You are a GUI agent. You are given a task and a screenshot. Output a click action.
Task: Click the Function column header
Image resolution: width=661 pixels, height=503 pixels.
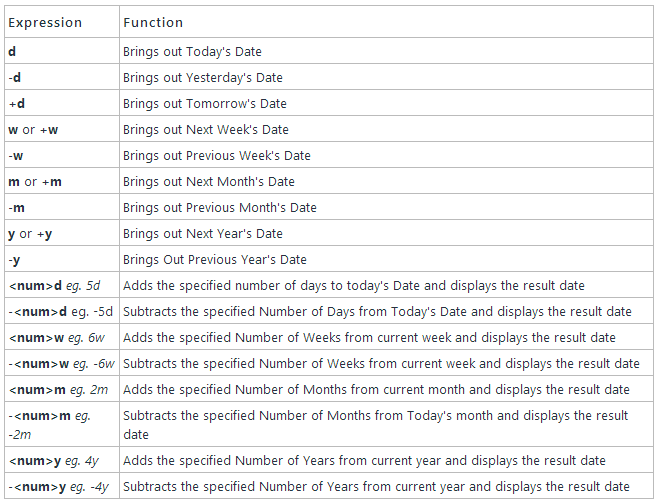[x=386, y=22]
